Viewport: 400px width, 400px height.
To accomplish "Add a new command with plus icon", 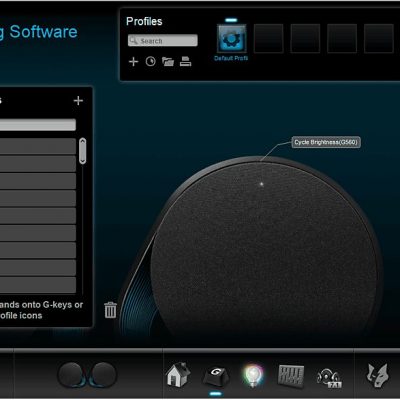I will tap(78, 100).
